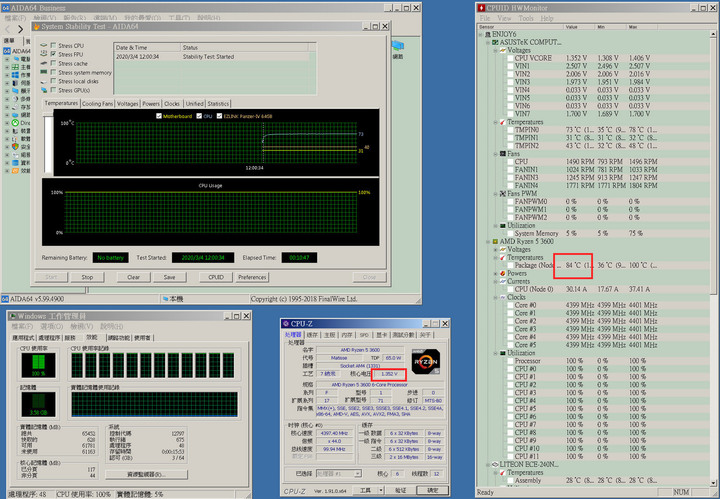
Task: Click the forward arrow in AIDA64 toolbar
Action: 20,29
